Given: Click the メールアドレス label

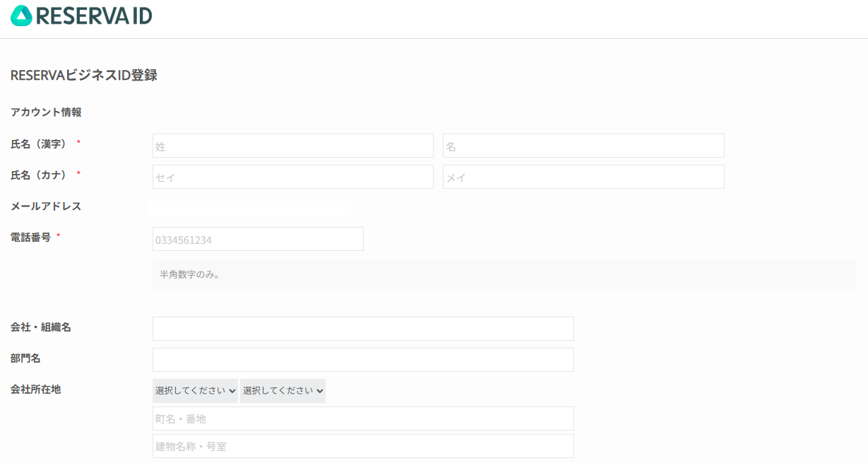Looking at the screenshot, I should (x=46, y=206).
